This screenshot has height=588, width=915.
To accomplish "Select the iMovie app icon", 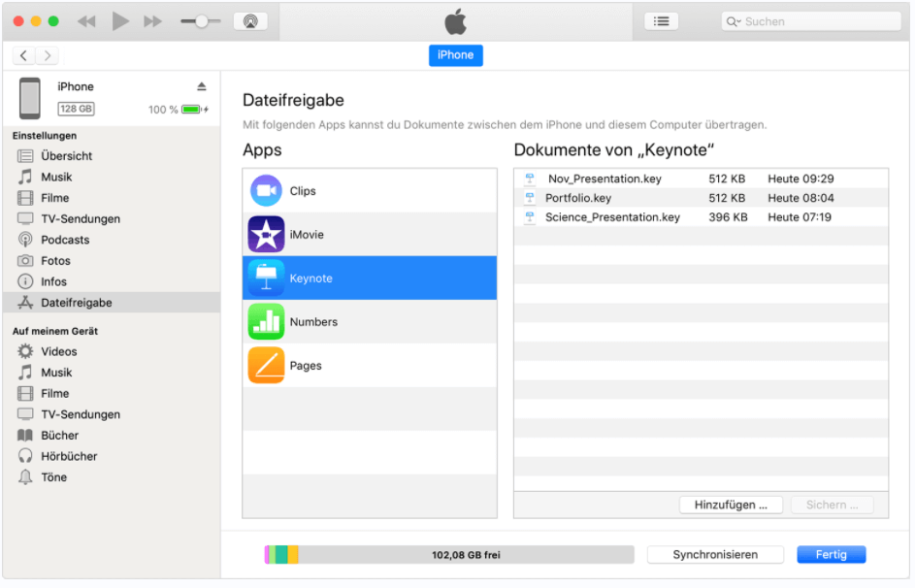I will (x=266, y=235).
